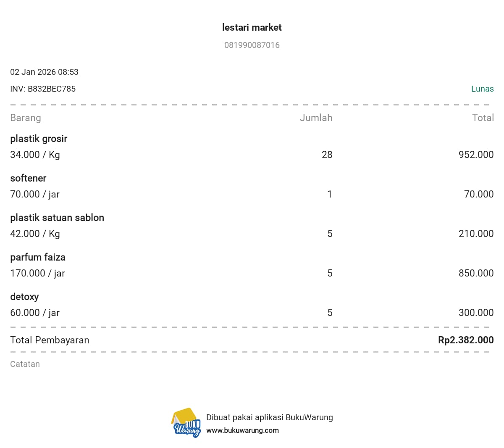Screen dimensions: 504x448
Task: Click the Catatan notes field
Action: click(25, 364)
